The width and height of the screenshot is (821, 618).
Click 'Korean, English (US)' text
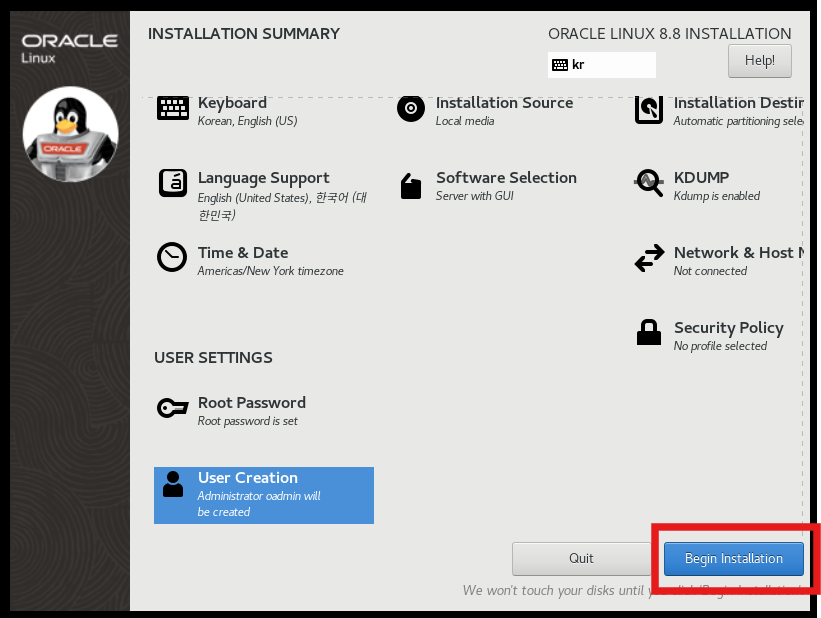pos(247,122)
